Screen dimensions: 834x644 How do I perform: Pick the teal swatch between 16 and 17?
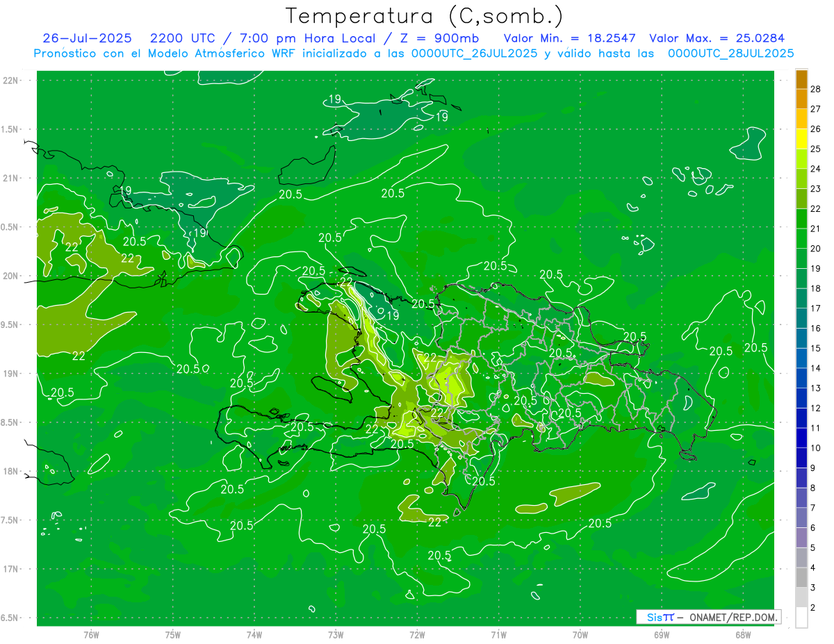(x=801, y=318)
